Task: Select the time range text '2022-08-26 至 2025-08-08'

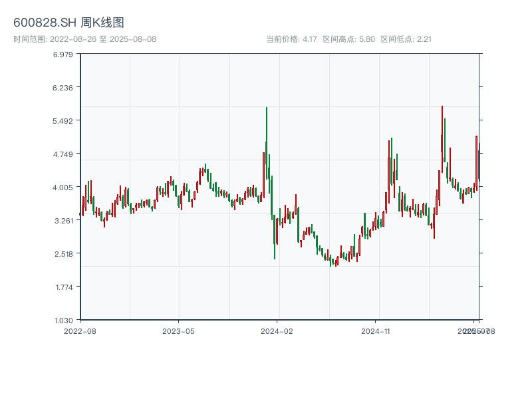Action: pos(103,39)
